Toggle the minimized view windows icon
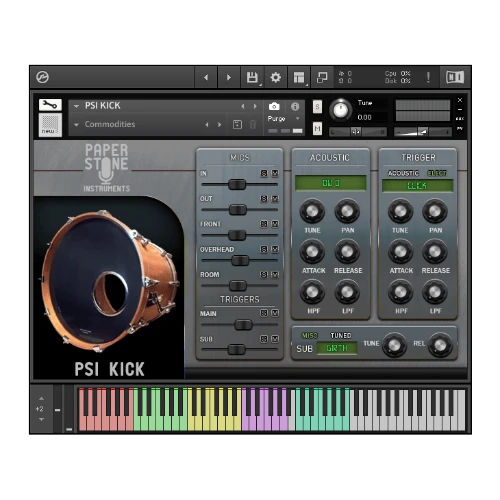The width and height of the screenshot is (500, 500). coord(322,77)
